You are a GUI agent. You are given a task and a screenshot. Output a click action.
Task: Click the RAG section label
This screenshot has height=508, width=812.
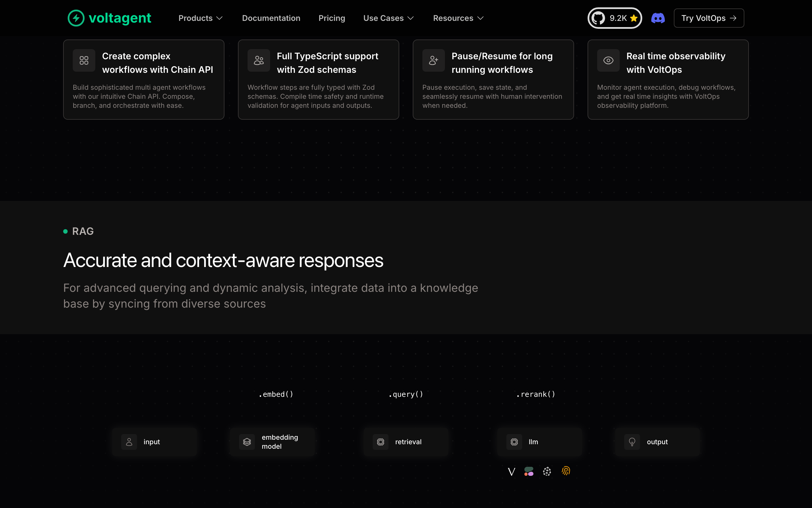[x=83, y=231]
